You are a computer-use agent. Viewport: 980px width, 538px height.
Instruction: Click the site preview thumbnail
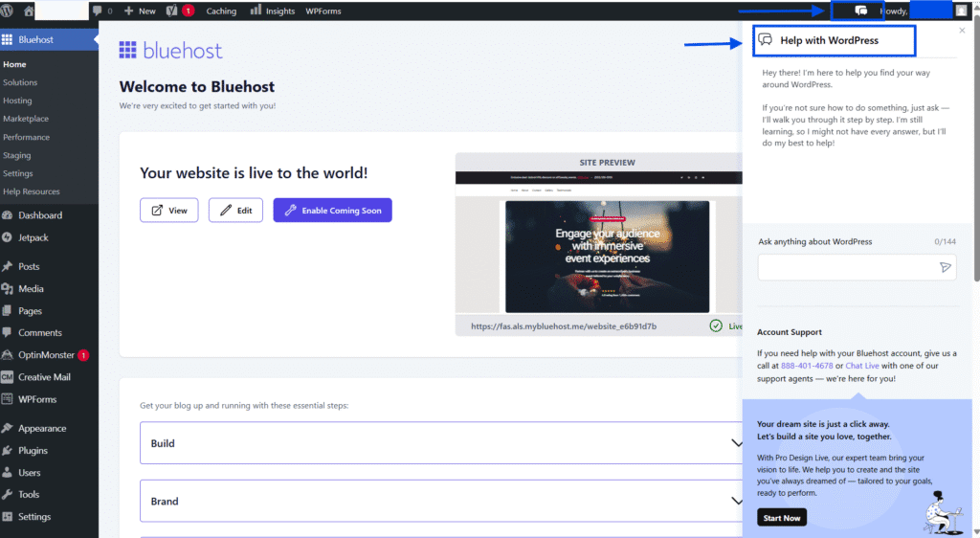pos(599,242)
